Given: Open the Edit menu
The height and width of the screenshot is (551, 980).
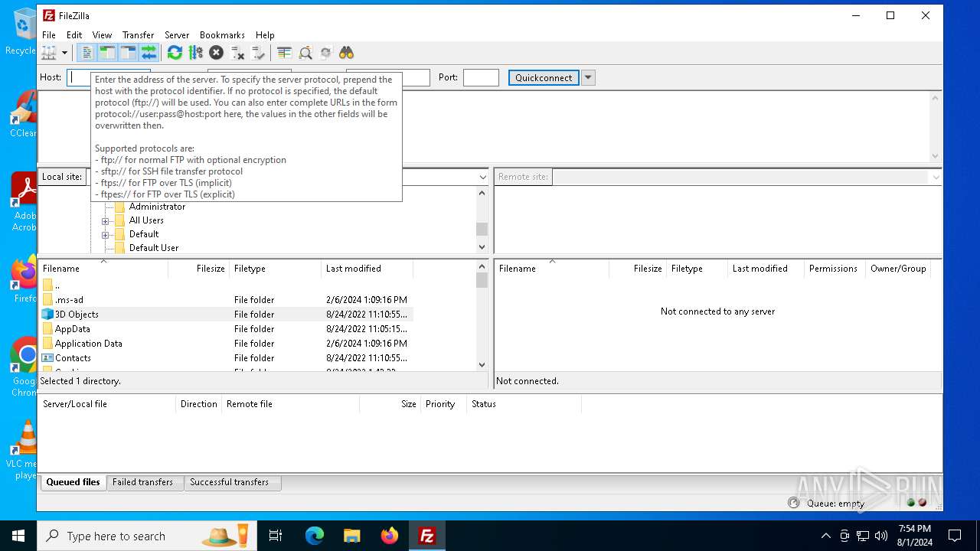Looking at the screenshot, I should [74, 35].
